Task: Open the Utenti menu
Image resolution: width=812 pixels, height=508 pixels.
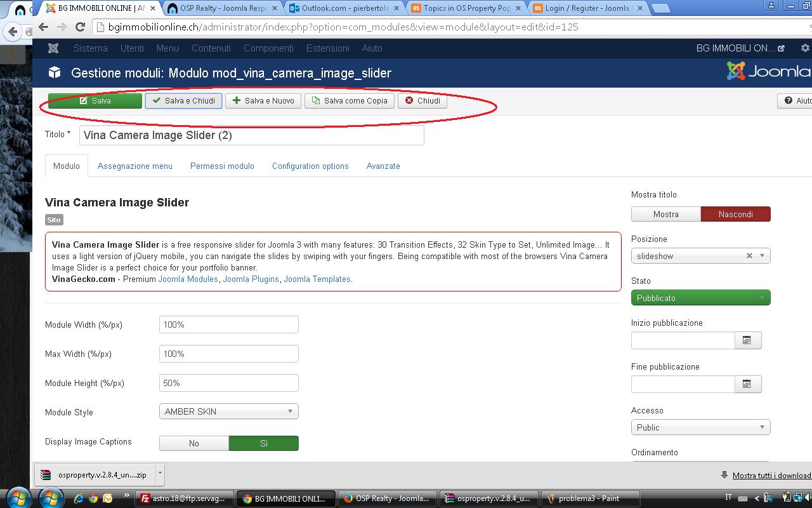Action: 132,48
